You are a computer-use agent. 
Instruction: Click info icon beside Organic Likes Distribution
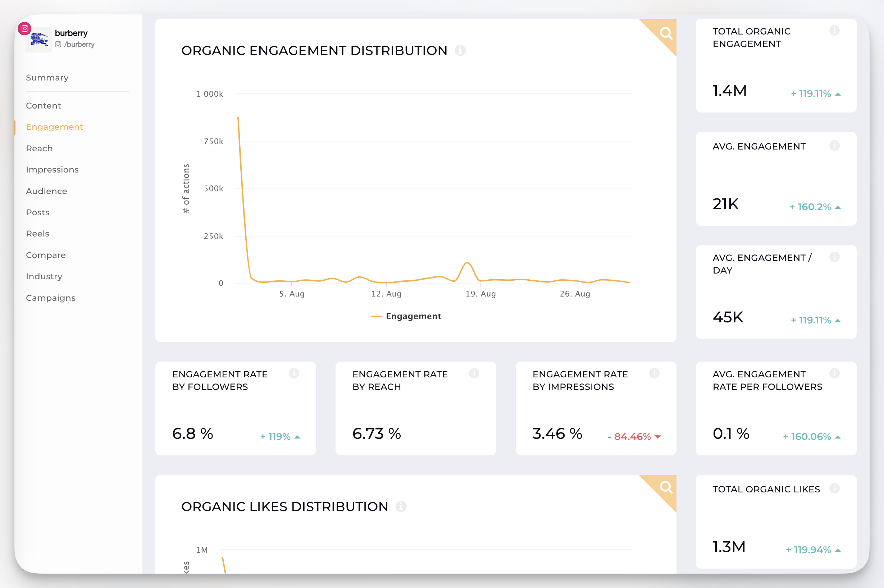401,506
